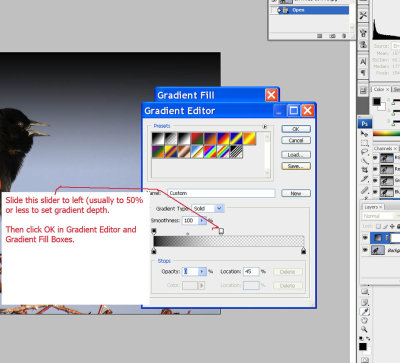Select the Move tool in toolbox
The height and width of the screenshot is (363, 400).
click(365, 134)
